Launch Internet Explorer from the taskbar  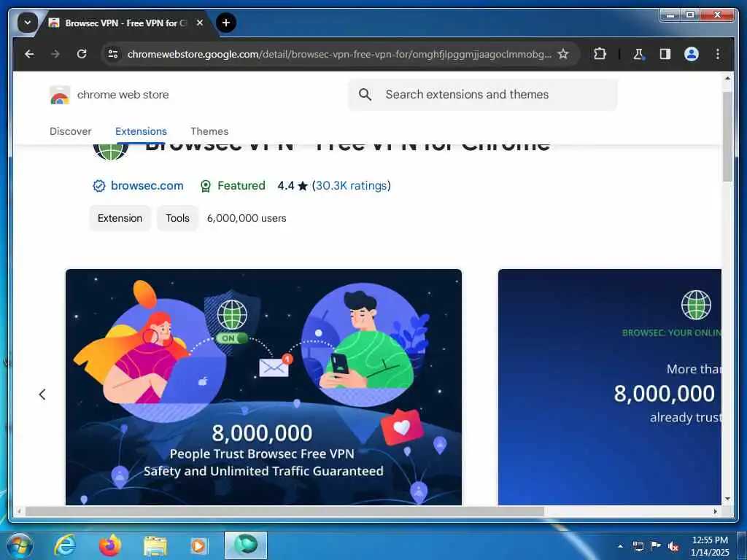(x=65, y=545)
